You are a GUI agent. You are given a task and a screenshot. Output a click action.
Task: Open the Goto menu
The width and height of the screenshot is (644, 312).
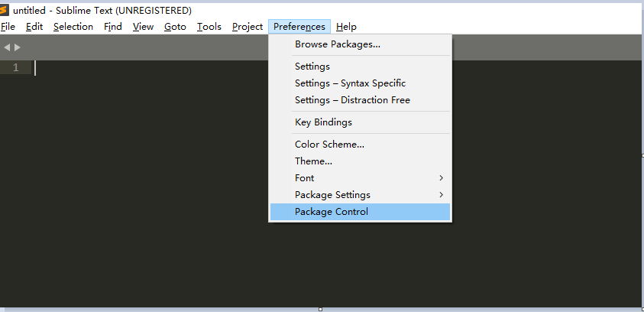[x=175, y=27]
